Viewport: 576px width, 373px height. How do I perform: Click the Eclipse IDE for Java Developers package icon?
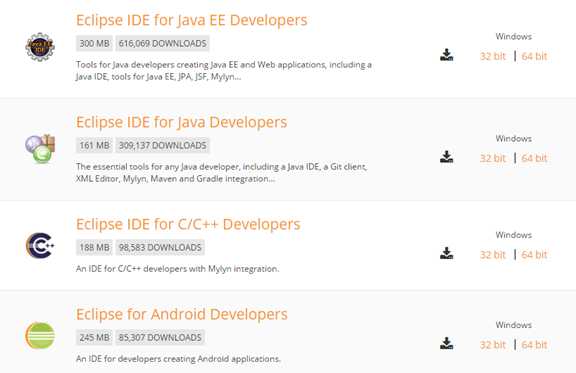(40, 149)
